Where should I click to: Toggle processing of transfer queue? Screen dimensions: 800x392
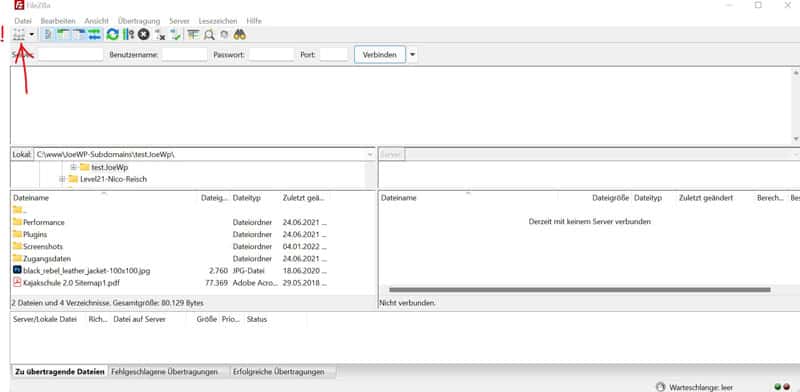point(128,35)
